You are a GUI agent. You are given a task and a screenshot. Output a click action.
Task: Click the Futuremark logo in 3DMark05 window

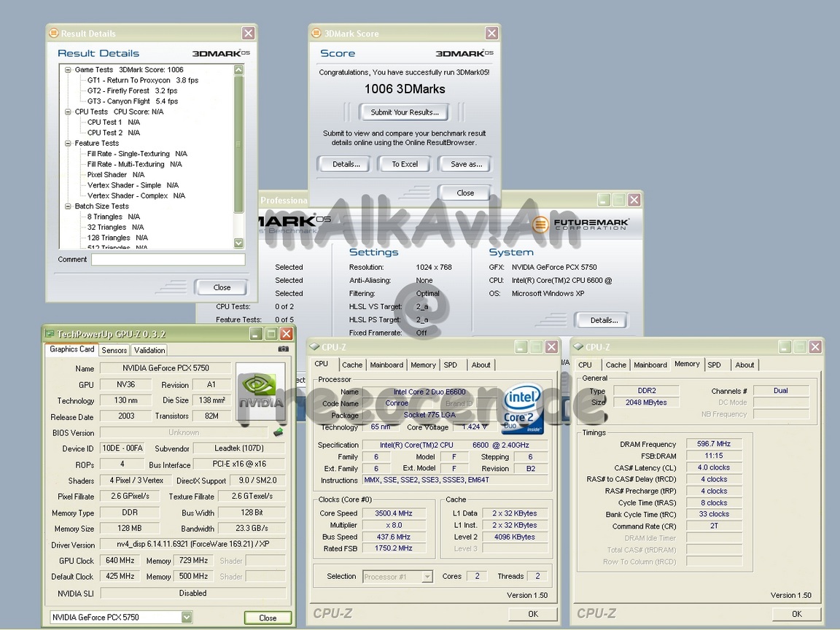pyautogui.click(x=581, y=224)
